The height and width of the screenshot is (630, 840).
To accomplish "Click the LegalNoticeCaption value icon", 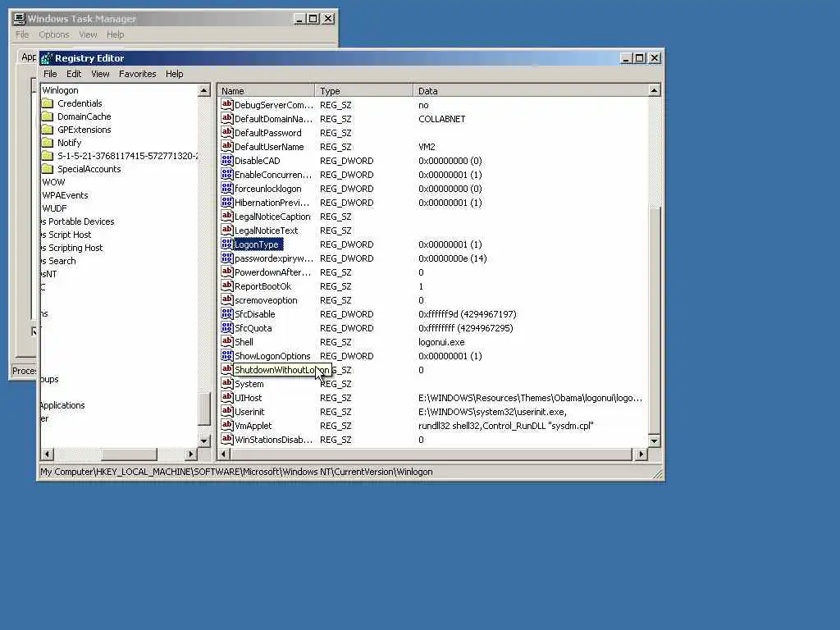I will click(227, 216).
